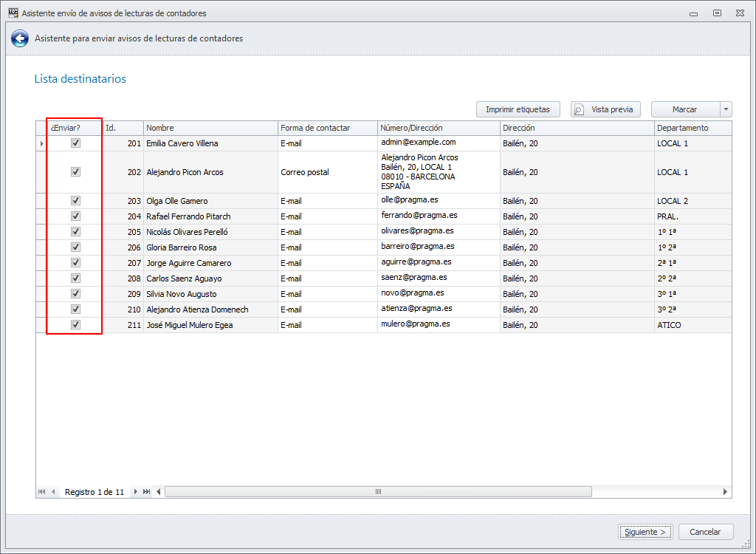This screenshot has height=554, width=756.
Task: Click novo@pragma.es cell
Action: [x=439, y=293]
